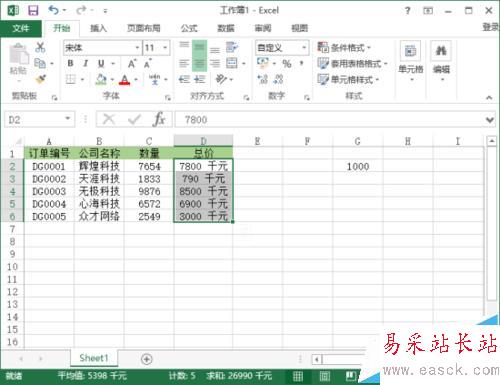Viewport: 500px width, 385px height.
Task: Click Decrease Decimal icon
Action: point(278,79)
